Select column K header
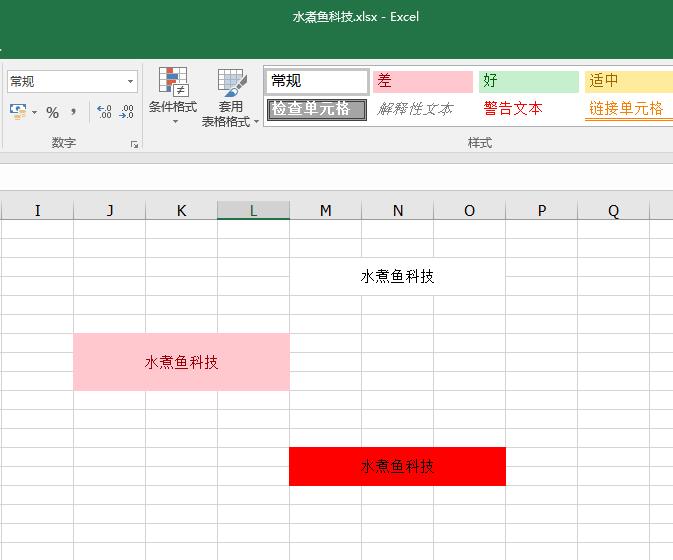The image size is (673, 560). click(x=182, y=210)
